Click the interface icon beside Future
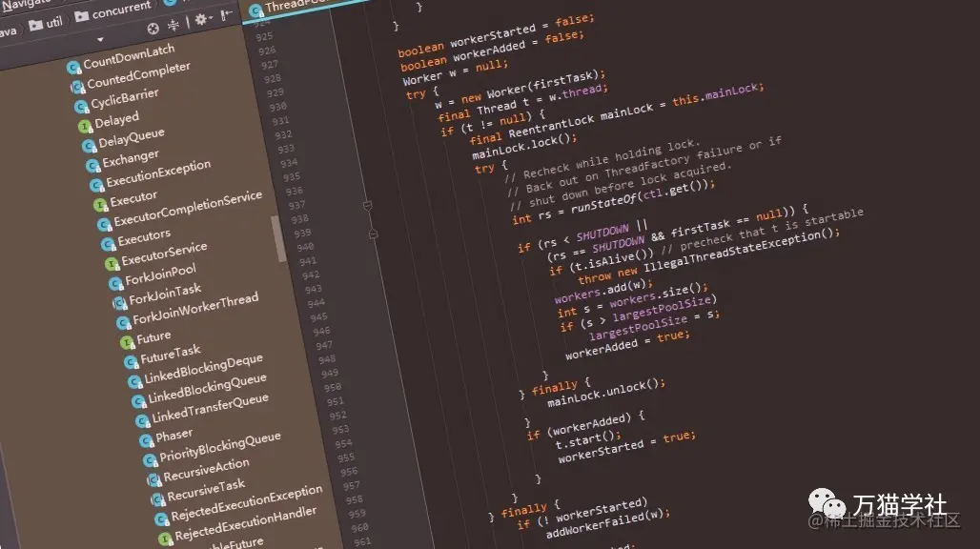The width and height of the screenshot is (980, 549). point(127,343)
